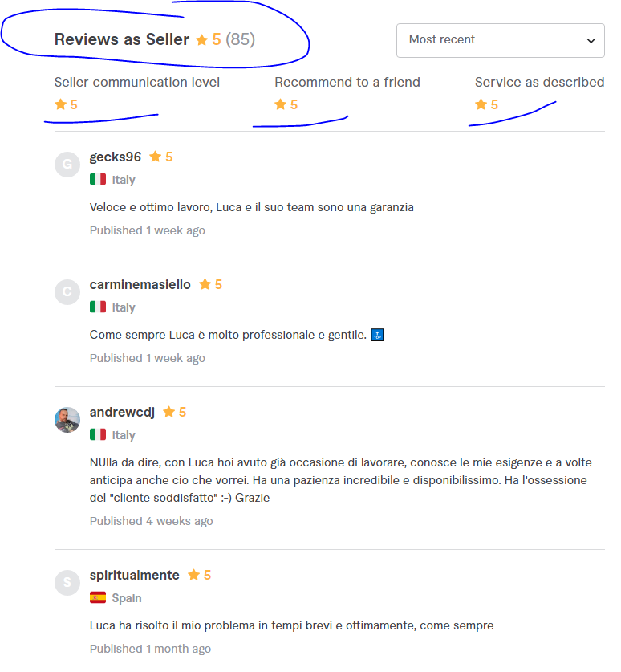621x672 pixels.
Task: Open the gecks96 username link
Action: [x=116, y=157]
